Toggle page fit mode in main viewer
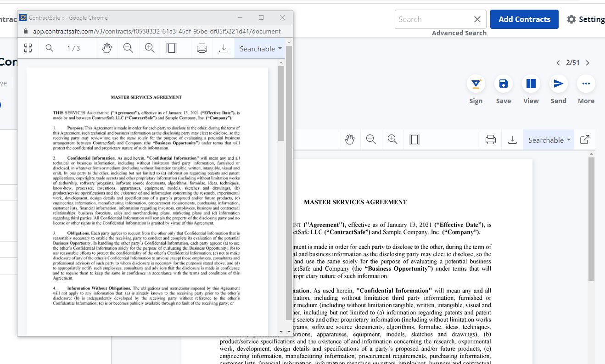 [x=415, y=140]
